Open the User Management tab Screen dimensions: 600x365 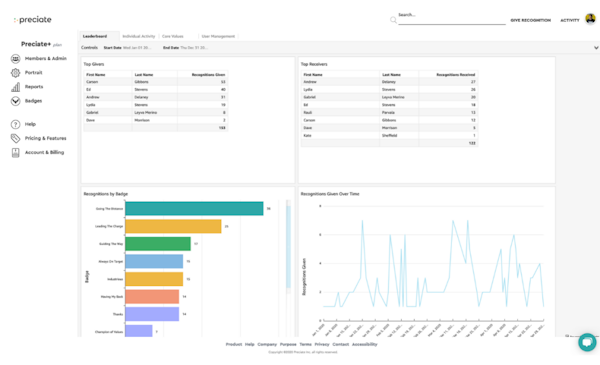[218, 36]
